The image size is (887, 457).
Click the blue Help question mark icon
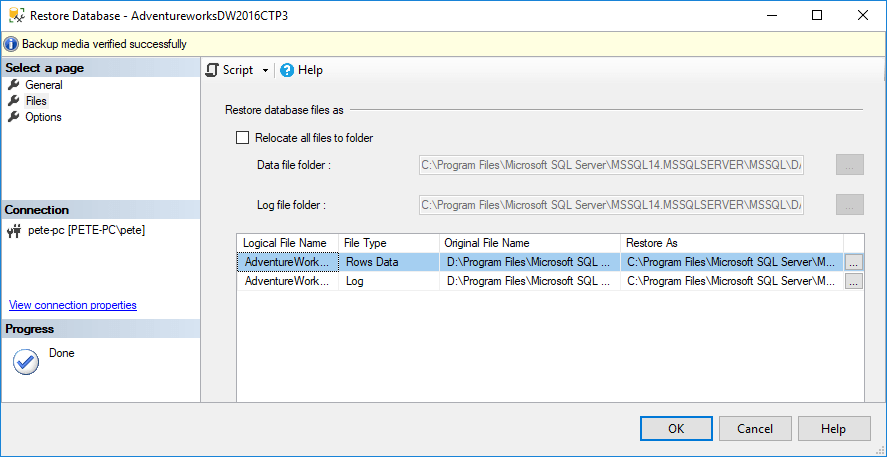point(287,70)
